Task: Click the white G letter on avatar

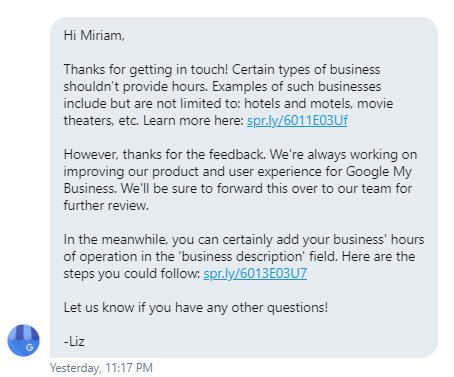Action: pos(29,348)
